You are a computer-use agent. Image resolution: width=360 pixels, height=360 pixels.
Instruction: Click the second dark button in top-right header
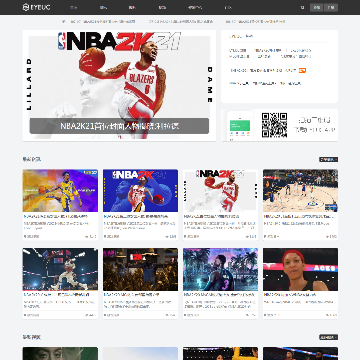point(331,7)
